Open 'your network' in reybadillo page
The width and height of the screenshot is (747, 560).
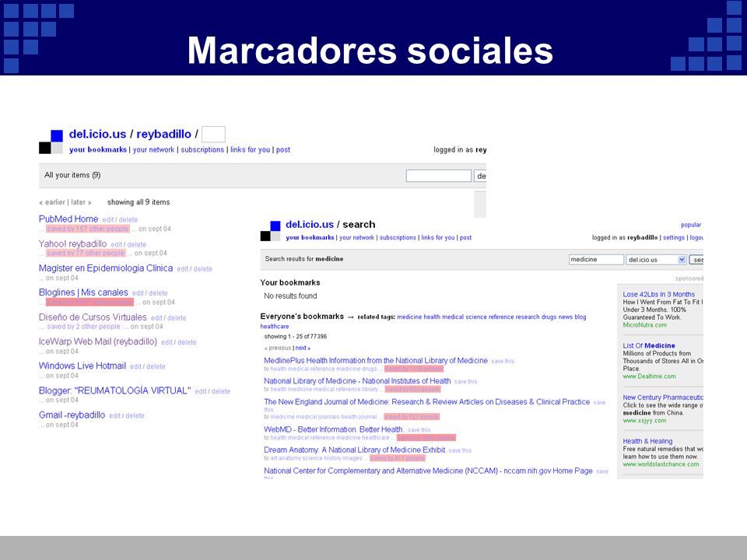click(153, 149)
